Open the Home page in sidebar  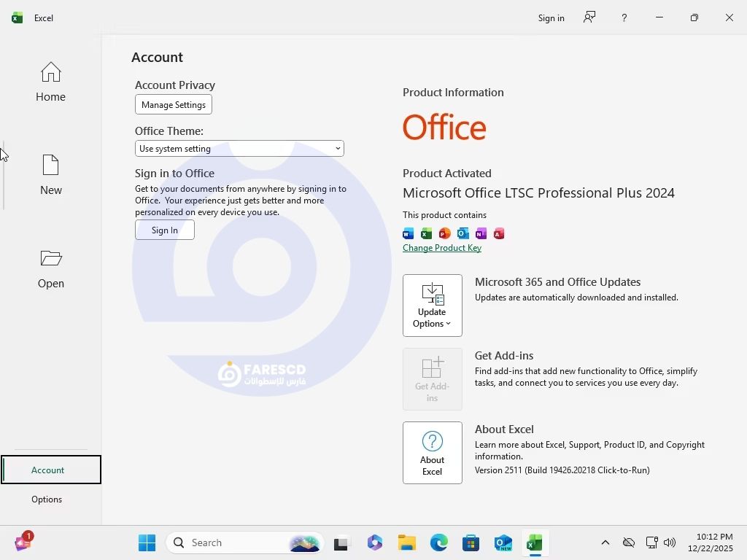click(50, 82)
